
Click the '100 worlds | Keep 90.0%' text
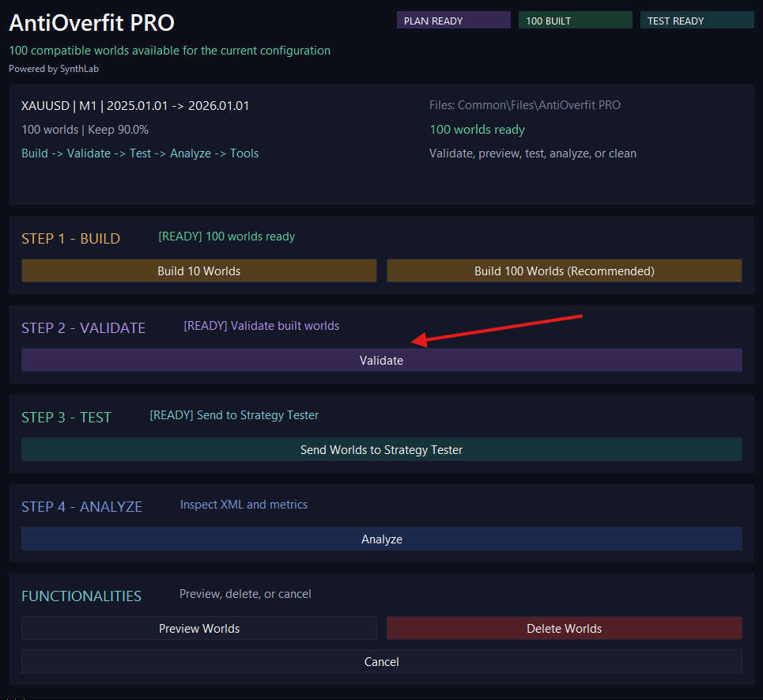coord(85,130)
